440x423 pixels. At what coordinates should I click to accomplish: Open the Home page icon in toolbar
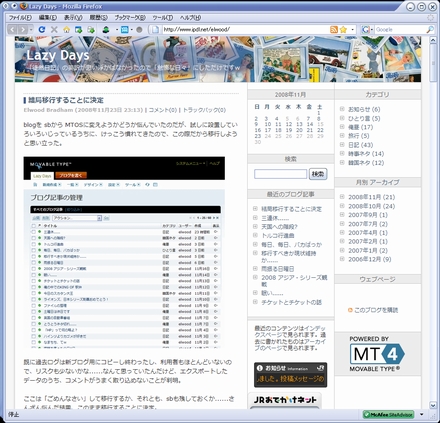point(66,30)
